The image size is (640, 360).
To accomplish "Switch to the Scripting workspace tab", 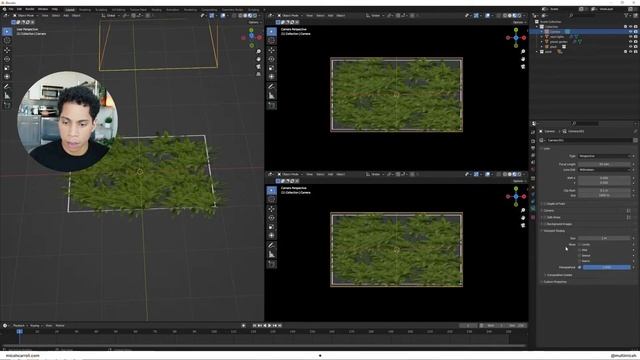I will tap(253, 9).
